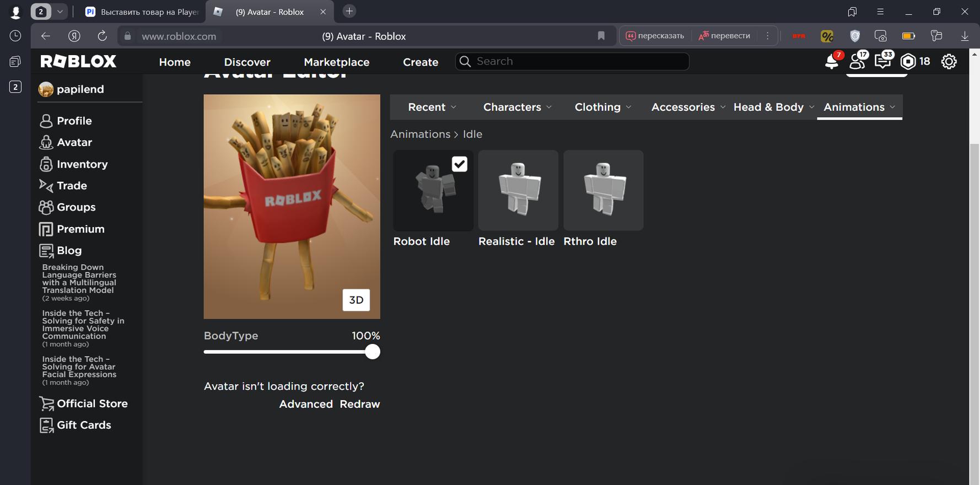Switch to the Marketplace tab
The width and height of the screenshot is (980, 485).
point(336,62)
